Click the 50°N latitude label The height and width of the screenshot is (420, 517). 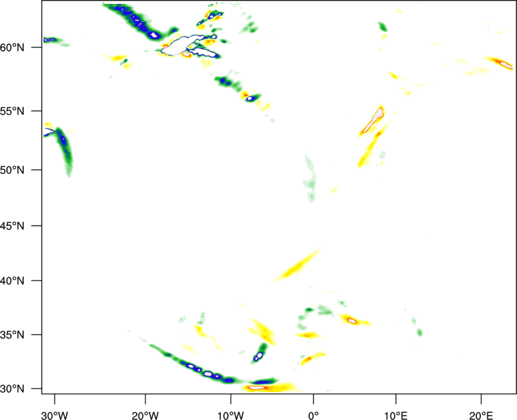pos(12,170)
